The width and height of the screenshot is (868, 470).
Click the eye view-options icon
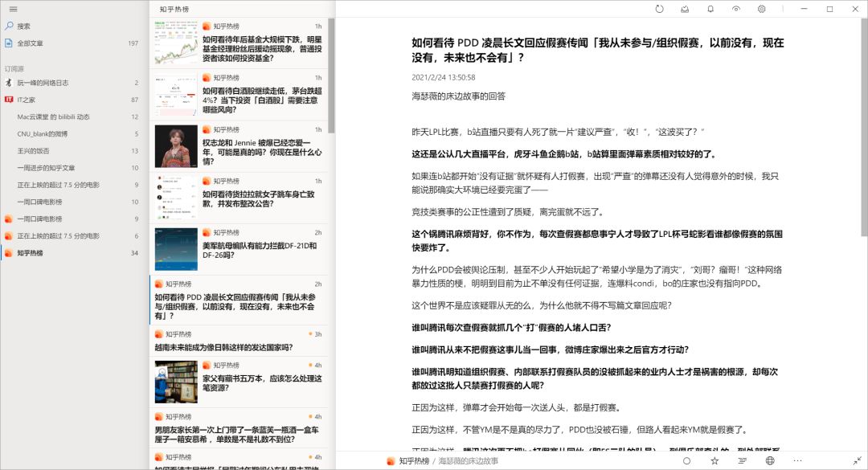735,9
